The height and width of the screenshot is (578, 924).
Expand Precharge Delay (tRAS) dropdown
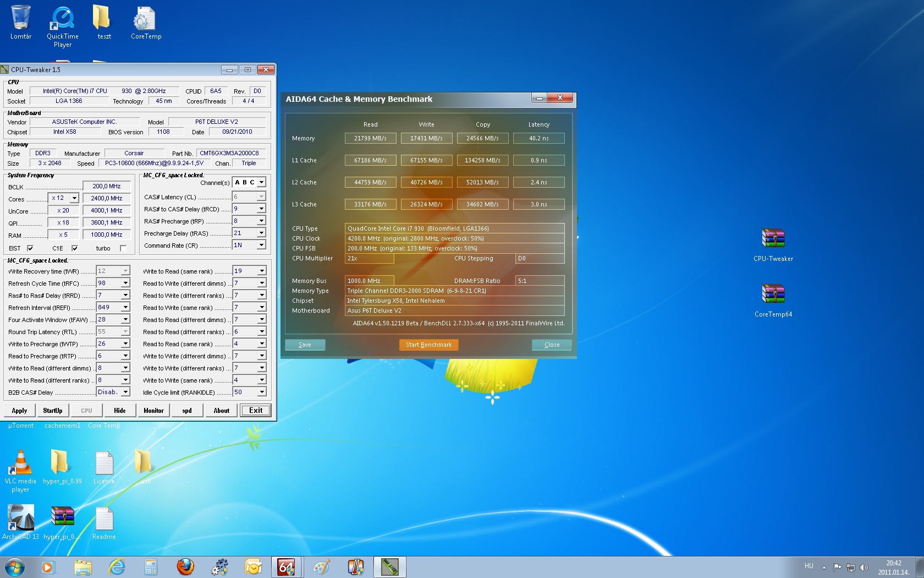(x=261, y=233)
